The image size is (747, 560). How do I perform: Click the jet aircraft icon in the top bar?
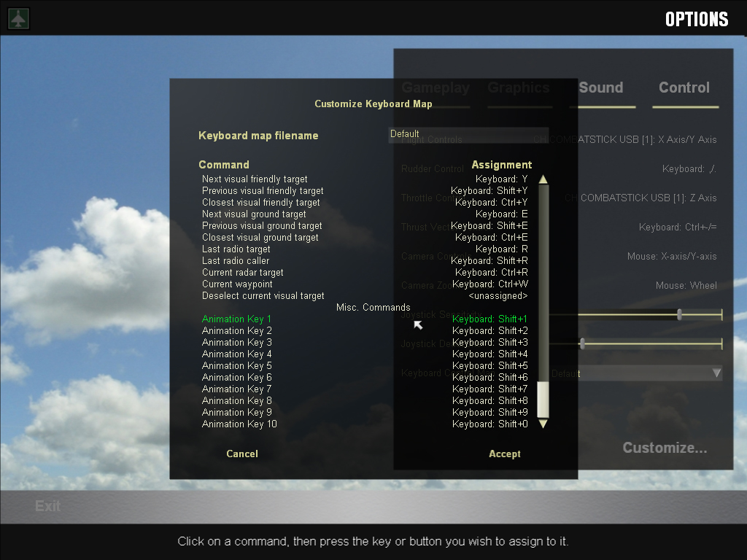pos(18,18)
